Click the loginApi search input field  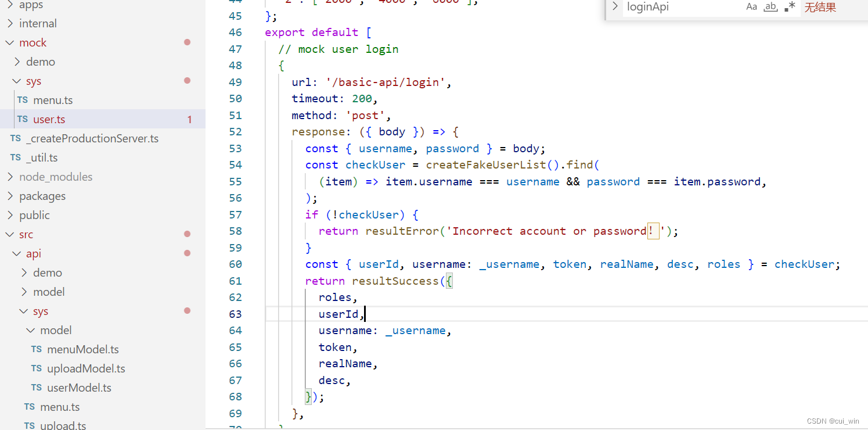(682, 7)
